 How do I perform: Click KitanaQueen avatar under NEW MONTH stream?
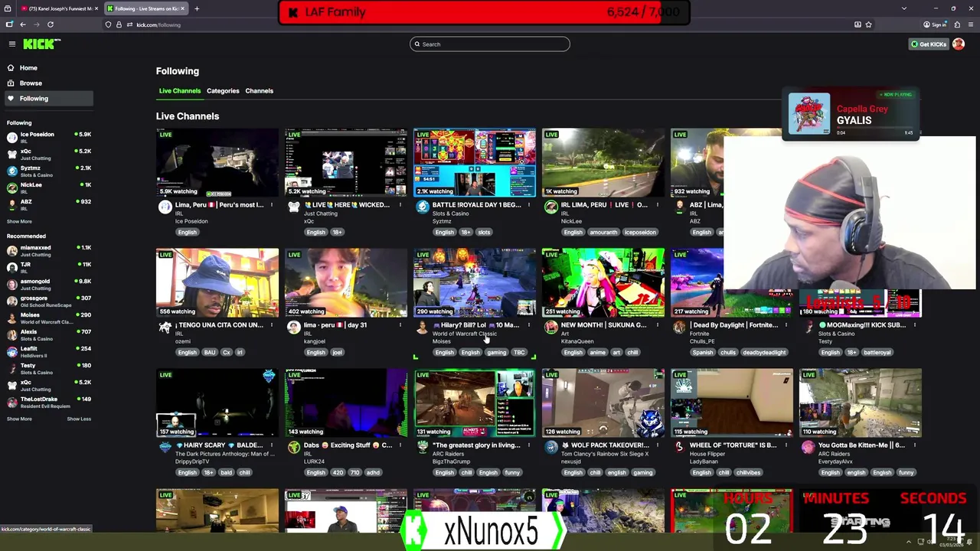click(x=551, y=327)
